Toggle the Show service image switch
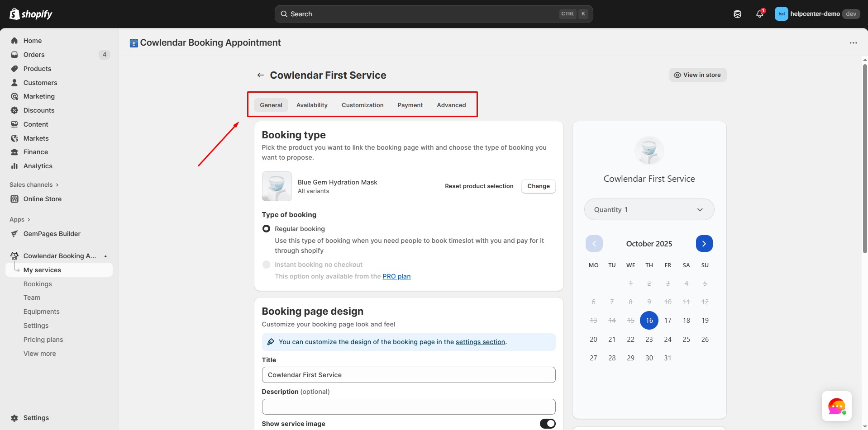The image size is (868, 430). pos(547,424)
